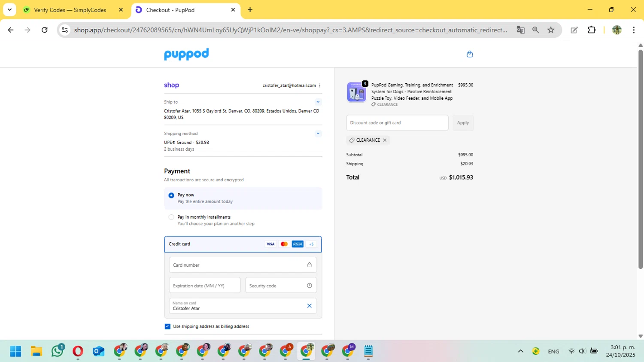This screenshot has width=644, height=362.
Task: Click the Apply discount button
Action: (463, 123)
